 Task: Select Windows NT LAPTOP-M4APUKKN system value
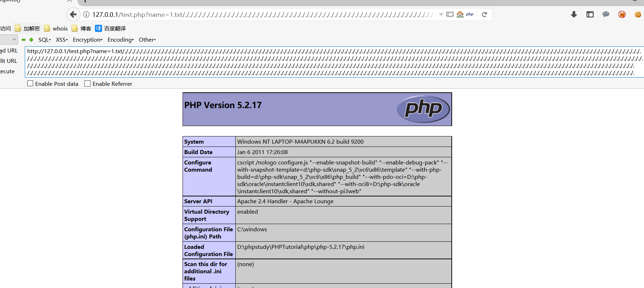click(x=300, y=141)
